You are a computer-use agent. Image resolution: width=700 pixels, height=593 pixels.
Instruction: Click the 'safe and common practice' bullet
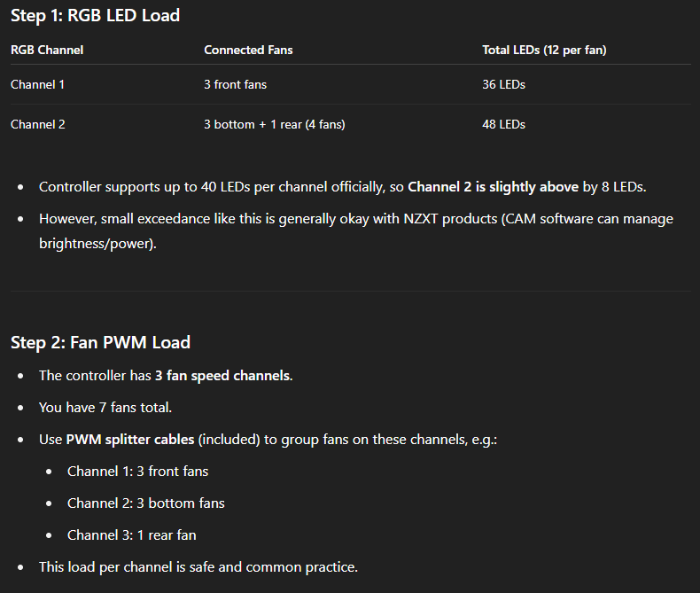point(198,567)
